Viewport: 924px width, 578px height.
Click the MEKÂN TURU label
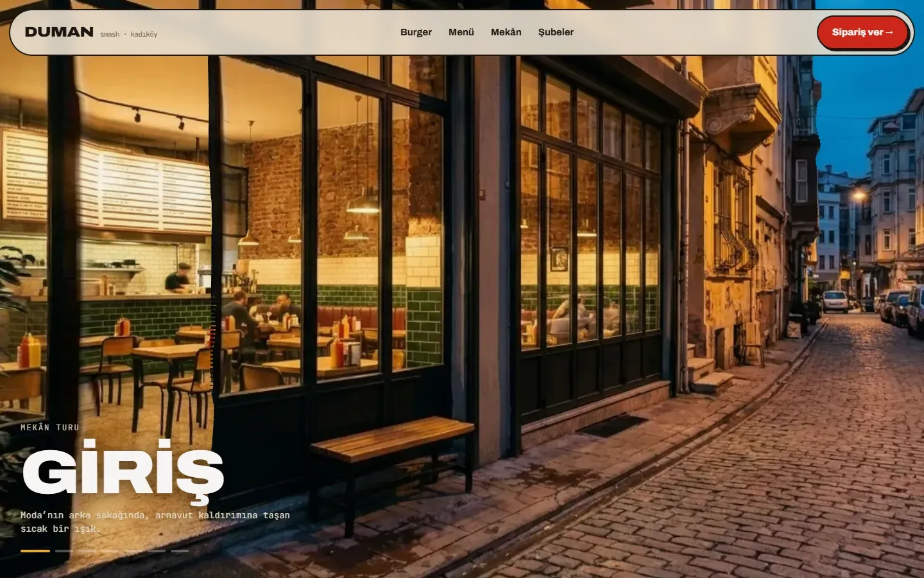[x=50, y=427]
